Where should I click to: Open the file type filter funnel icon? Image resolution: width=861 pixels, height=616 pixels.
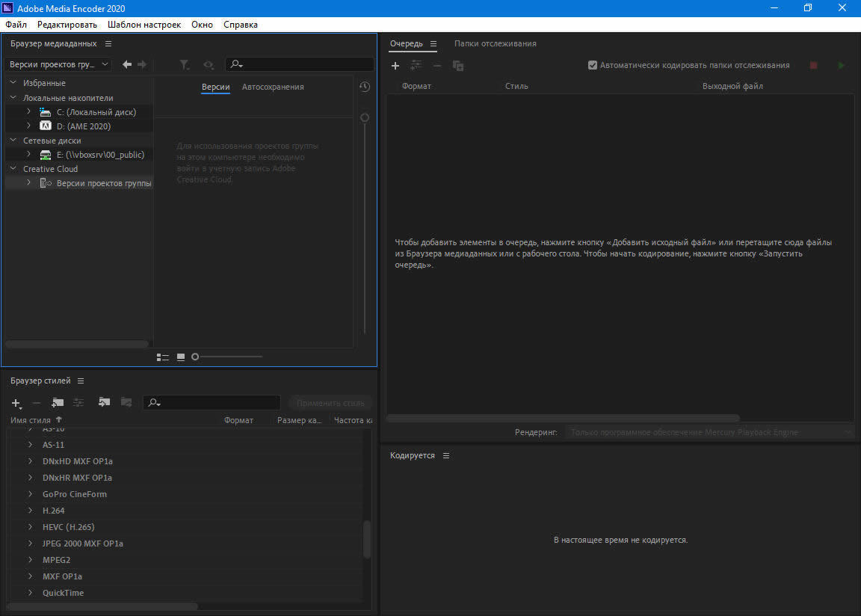(x=185, y=65)
